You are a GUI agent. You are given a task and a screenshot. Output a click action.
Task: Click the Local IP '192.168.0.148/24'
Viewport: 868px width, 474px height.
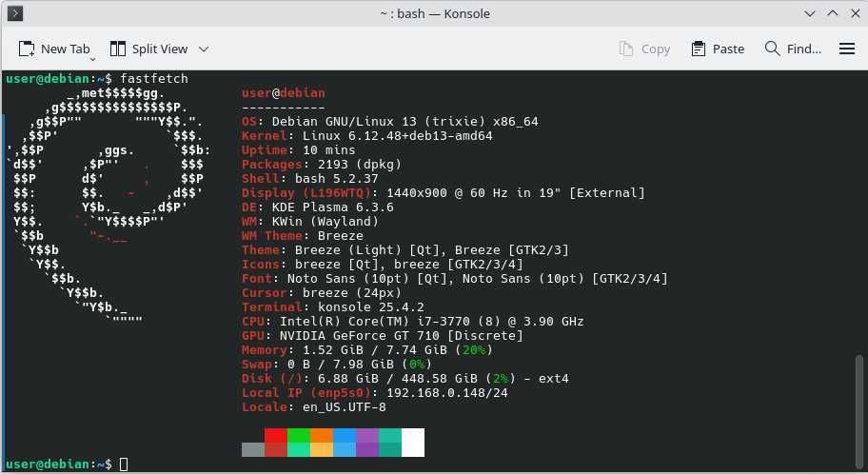point(446,392)
